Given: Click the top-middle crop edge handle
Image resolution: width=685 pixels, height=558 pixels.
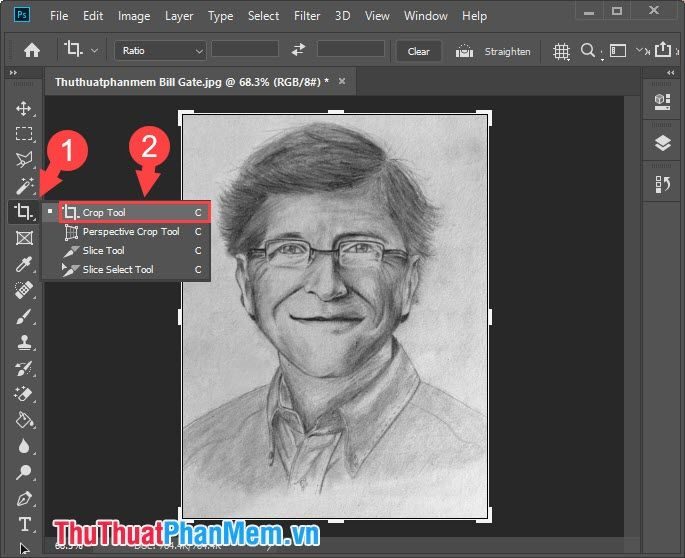Looking at the screenshot, I should point(336,112).
